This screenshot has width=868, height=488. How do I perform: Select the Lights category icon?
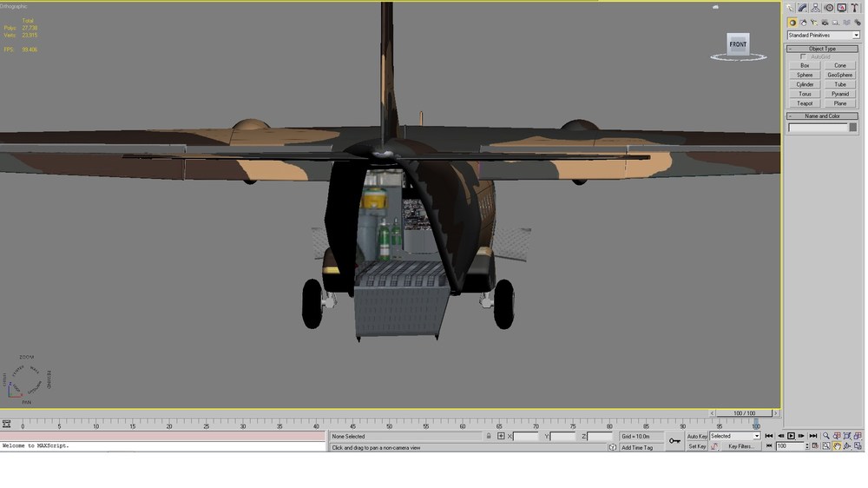pyautogui.click(x=814, y=23)
